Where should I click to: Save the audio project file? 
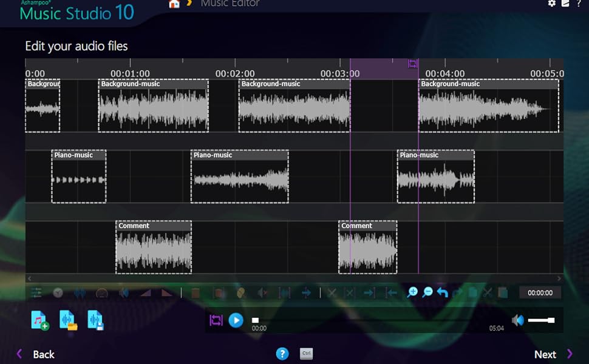[95, 320]
